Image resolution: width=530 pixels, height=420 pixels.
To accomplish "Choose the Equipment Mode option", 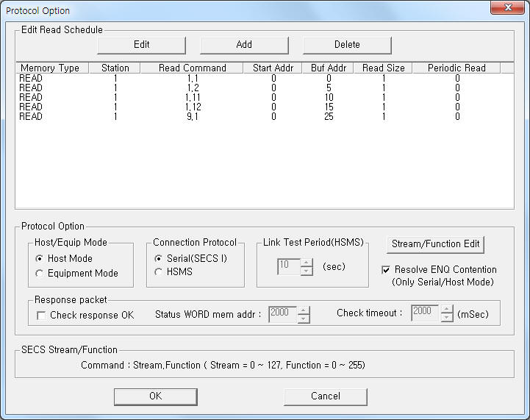I will click(x=40, y=273).
